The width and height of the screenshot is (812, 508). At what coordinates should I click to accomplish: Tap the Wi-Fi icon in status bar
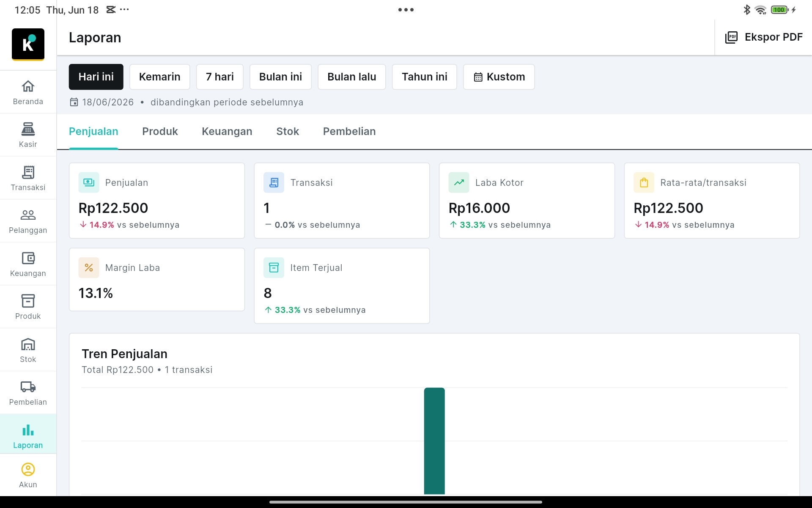(760, 10)
